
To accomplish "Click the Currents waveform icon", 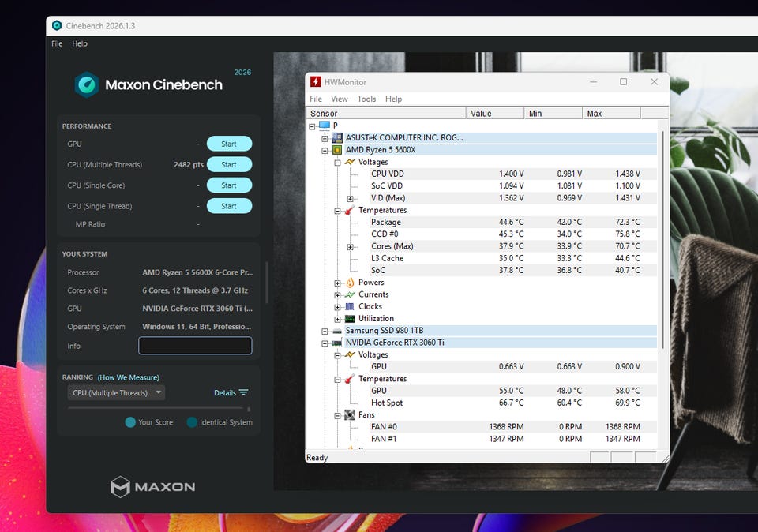I will [350, 294].
